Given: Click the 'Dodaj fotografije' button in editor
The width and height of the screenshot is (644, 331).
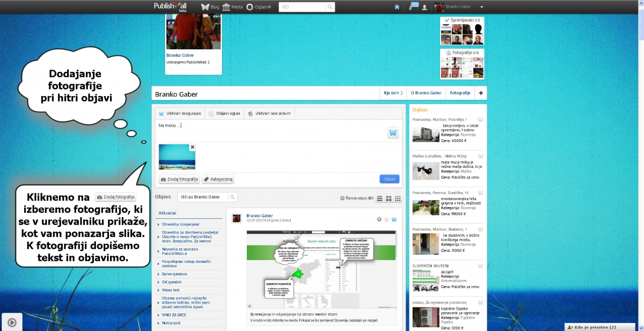Looking at the screenshot, I should tap(179, 179).
